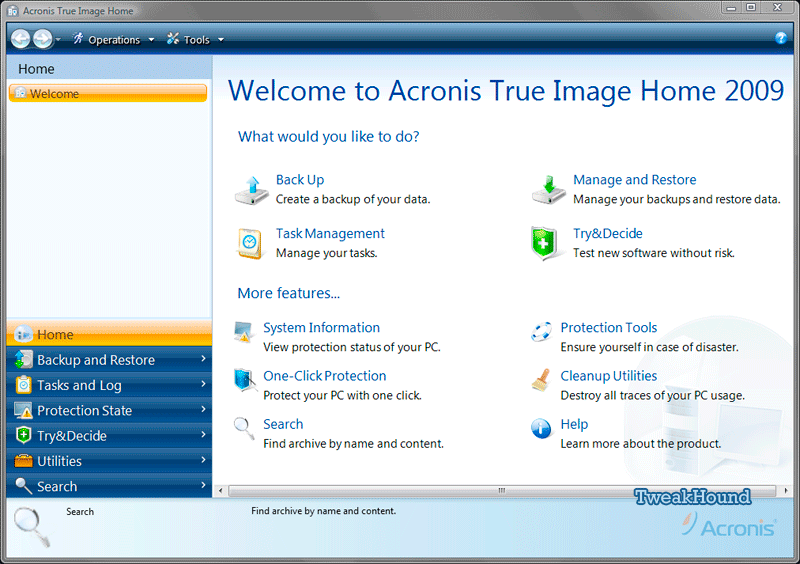Click the Utilities toolbox icon
800x564 pixels.
(23, 461)
